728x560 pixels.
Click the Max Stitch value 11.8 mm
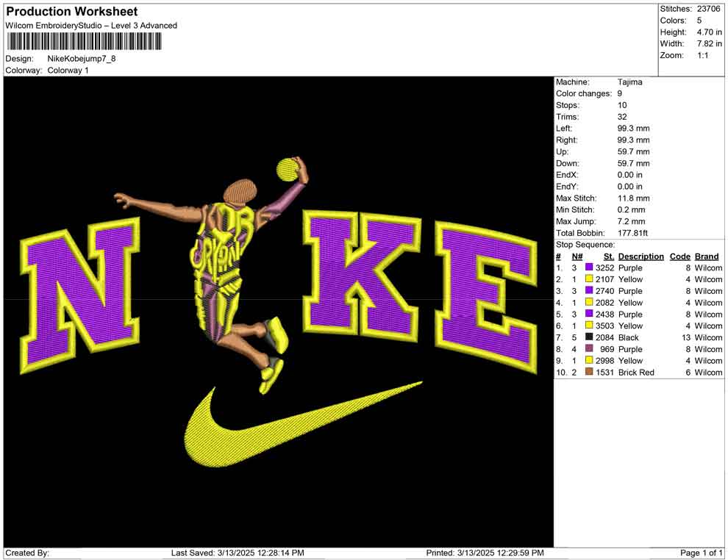(x=633, y=198)
